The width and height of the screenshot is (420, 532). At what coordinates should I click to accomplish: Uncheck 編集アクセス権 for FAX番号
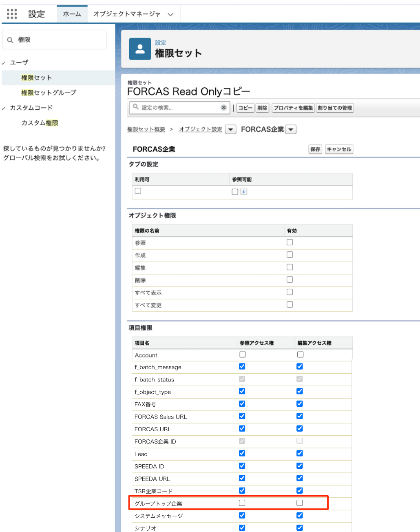tap(300, 404)
